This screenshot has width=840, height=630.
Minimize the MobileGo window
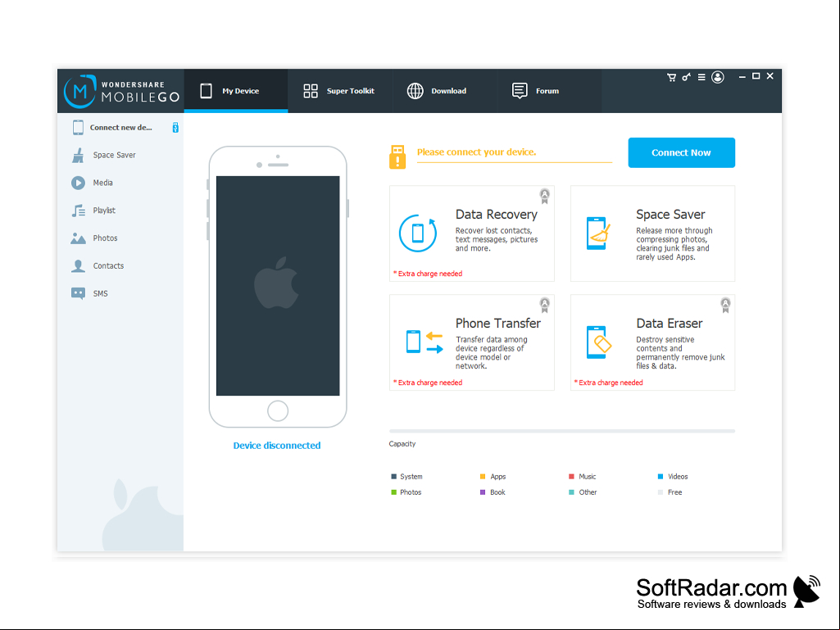742,77
